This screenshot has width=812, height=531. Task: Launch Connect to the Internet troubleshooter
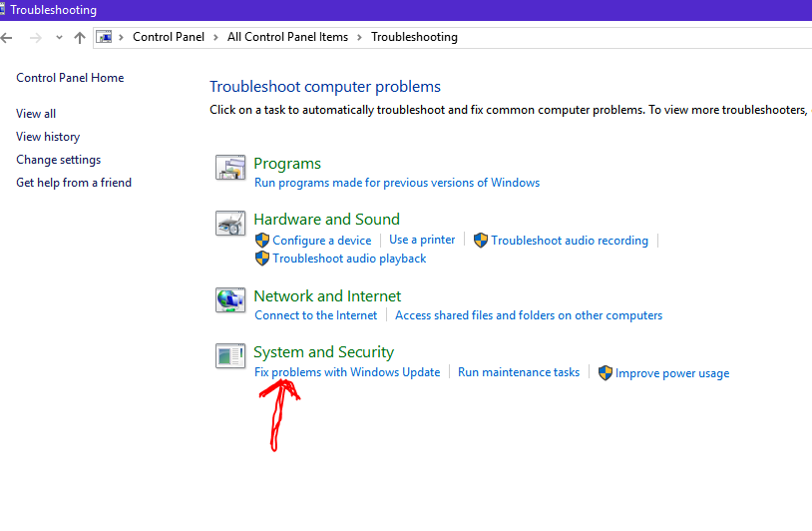tap(316, 315)
